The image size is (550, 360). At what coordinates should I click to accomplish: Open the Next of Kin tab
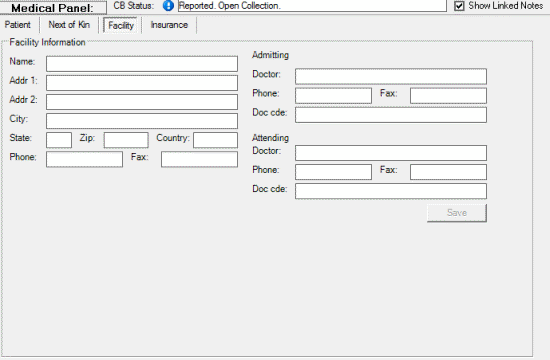coord(69,25)
